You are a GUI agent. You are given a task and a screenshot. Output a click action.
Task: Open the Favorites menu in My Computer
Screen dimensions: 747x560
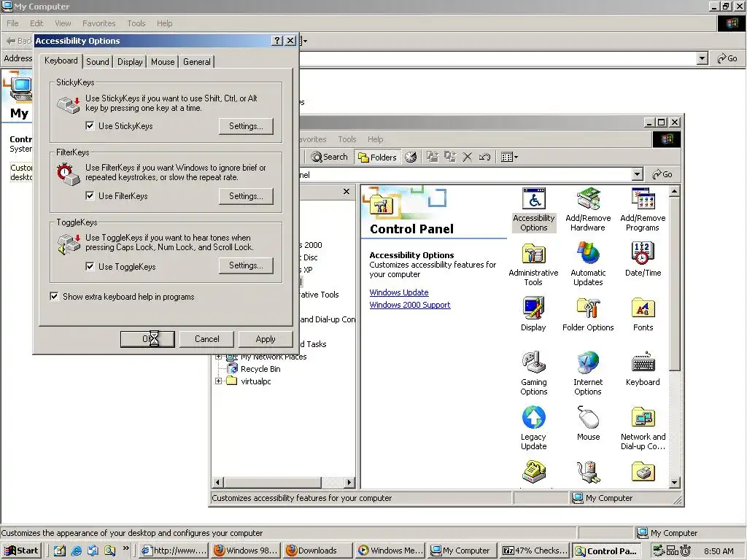coord(98,23)
